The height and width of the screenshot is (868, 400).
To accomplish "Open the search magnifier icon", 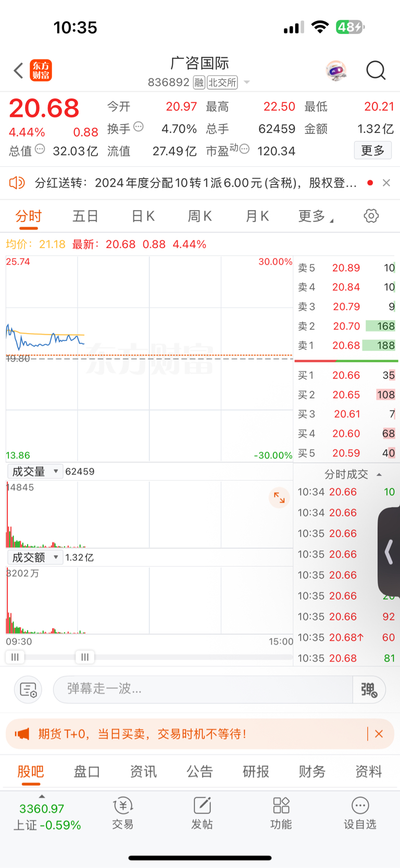I will [x=376, y=70].
